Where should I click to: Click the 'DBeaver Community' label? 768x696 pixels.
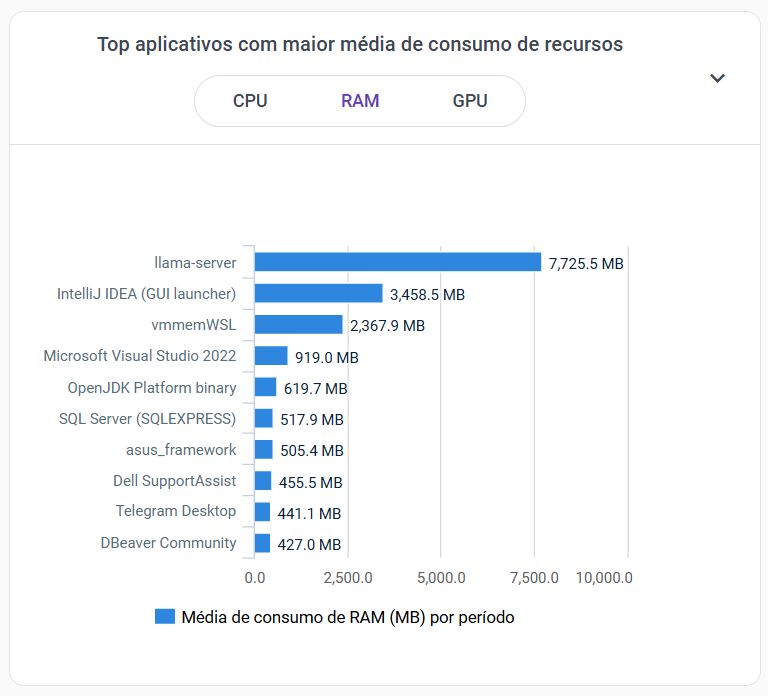[x=168, y=543]
